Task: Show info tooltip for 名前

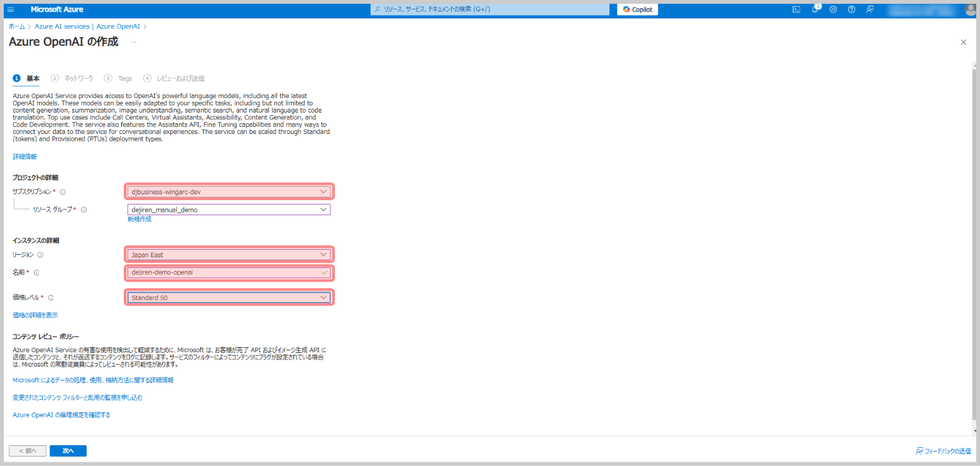Action: [x=36, y=273]
